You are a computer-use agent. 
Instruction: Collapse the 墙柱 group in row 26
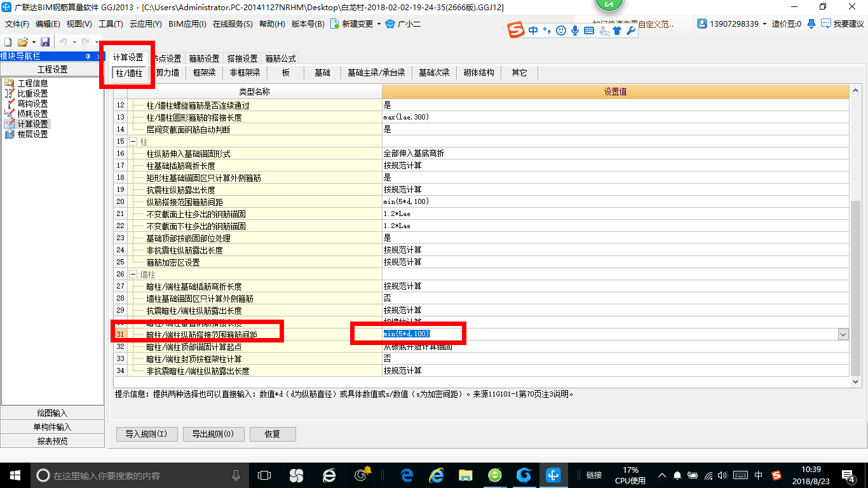(x=133, y=274)
